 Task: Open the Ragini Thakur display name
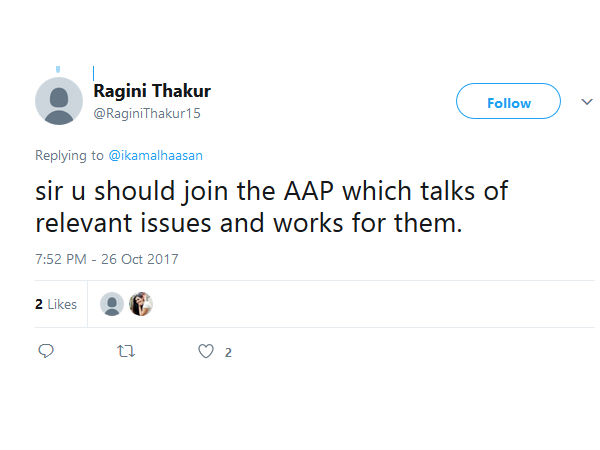(152, 91)
